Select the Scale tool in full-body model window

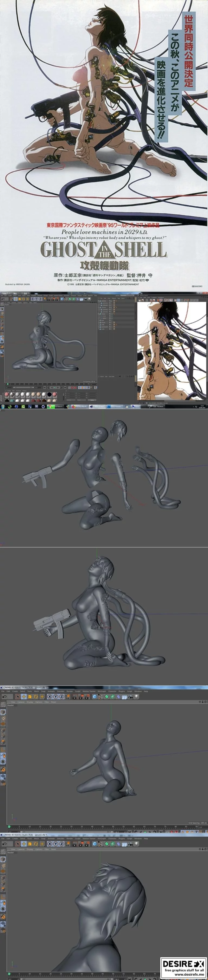coord(30,697)
